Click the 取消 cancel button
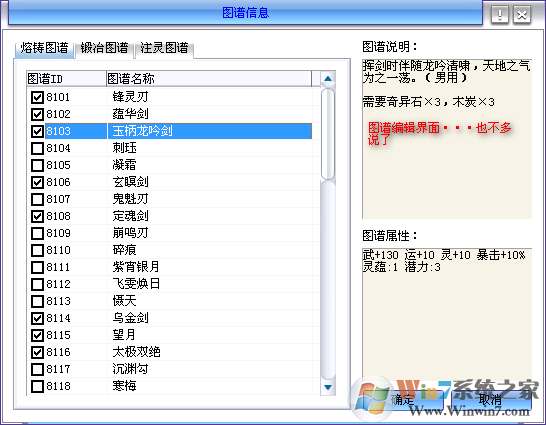The width and height of the screenshot is (546, 425). click(491, 400)
